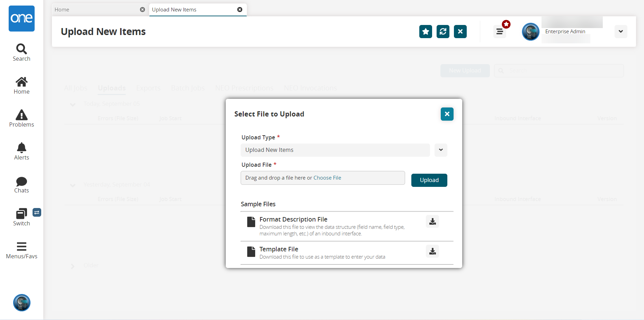Click the blue swap arrows badge
Image resolution: width=644 pixels, height=320 pixels.
point(37,212)
